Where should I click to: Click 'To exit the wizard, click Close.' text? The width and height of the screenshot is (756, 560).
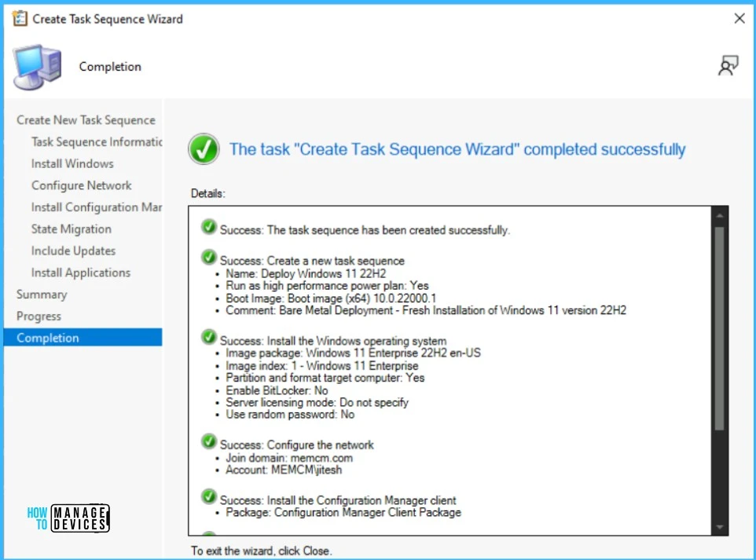point(262,551)
